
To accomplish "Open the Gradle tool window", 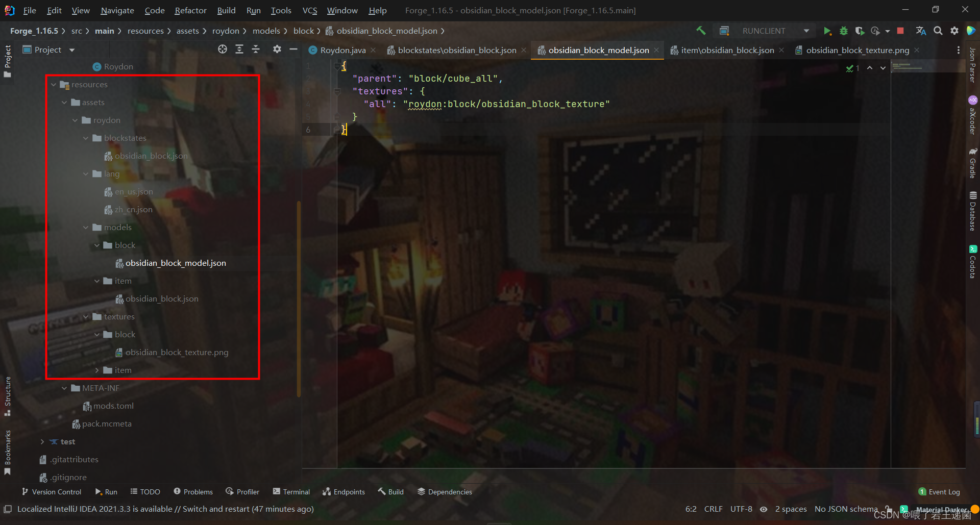I will [972, 163].
